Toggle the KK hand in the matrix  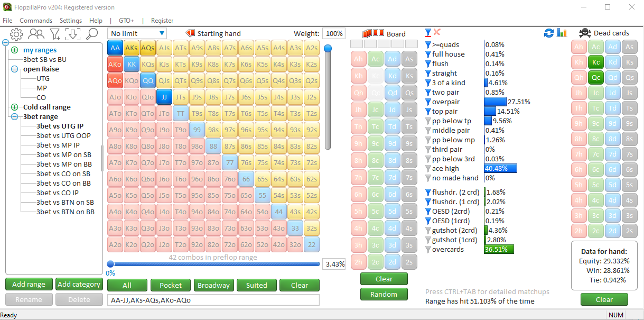click(132, 64)
